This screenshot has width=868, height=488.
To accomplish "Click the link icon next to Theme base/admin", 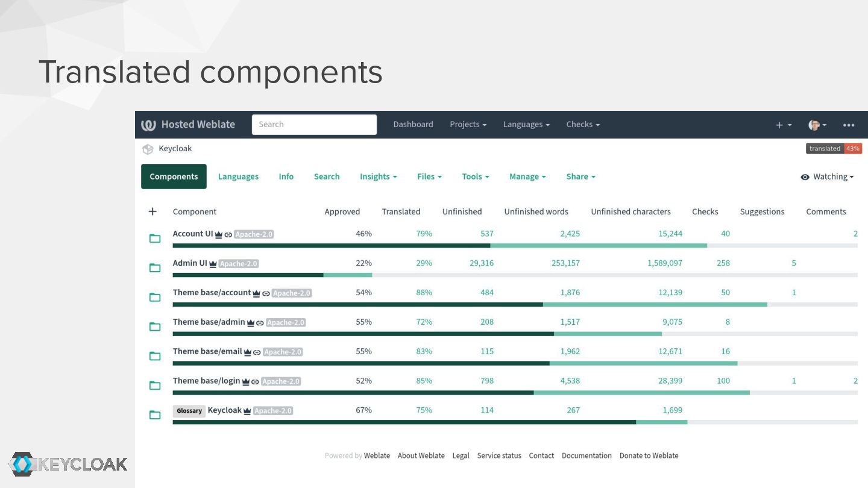I will [260, 323].
